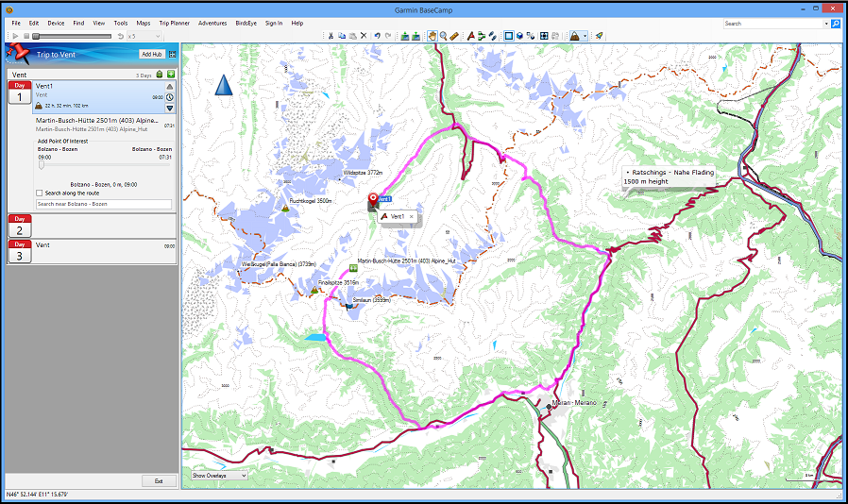Select the Zoom magnifier tool

pos(444,36)
